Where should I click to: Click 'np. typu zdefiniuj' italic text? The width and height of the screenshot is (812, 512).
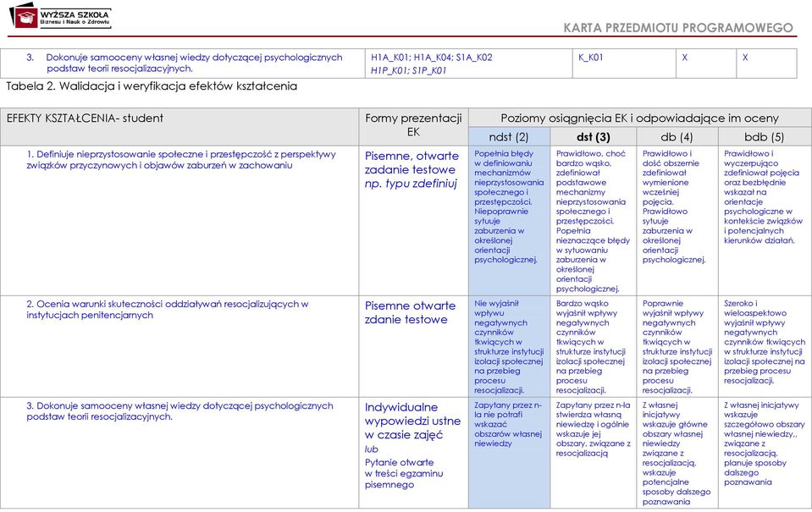point(411,184)
